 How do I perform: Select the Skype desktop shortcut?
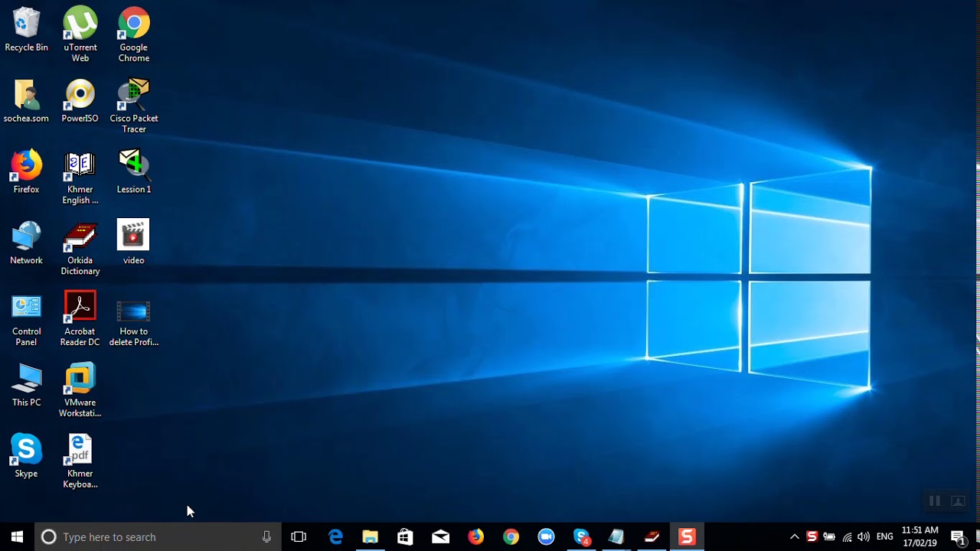[26, 456]
